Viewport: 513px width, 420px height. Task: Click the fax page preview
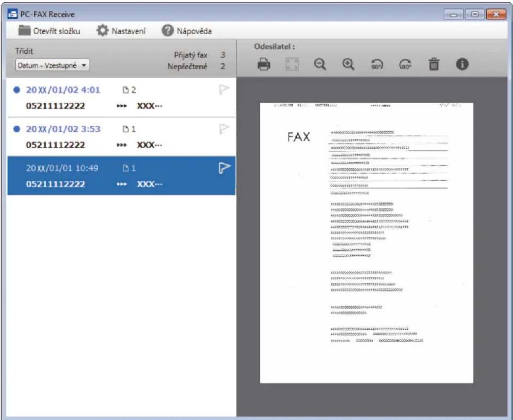pos(366,243)
